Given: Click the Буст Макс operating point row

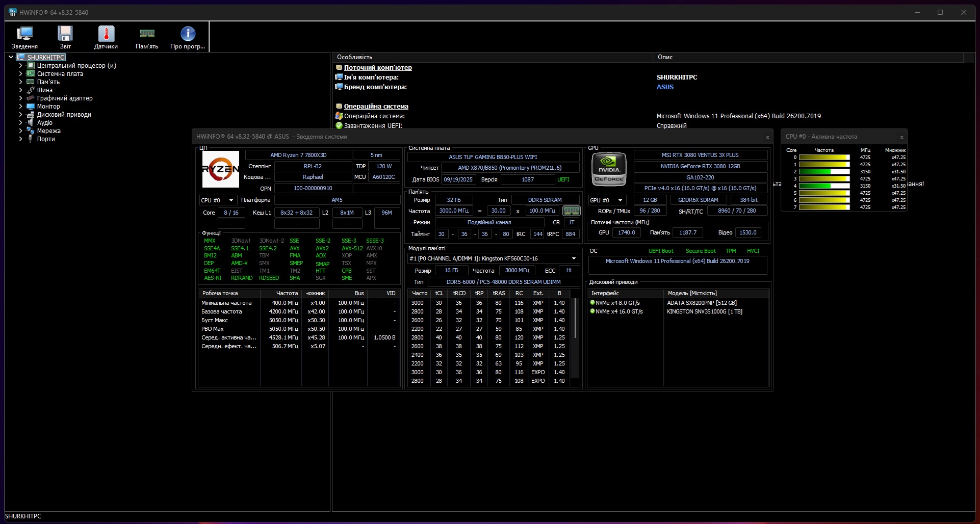Looking at the screenshot, I should click(298, 320).
